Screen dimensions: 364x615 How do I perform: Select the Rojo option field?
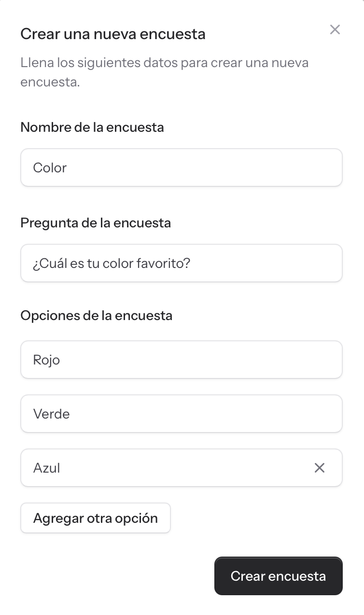tap(182, 360)
